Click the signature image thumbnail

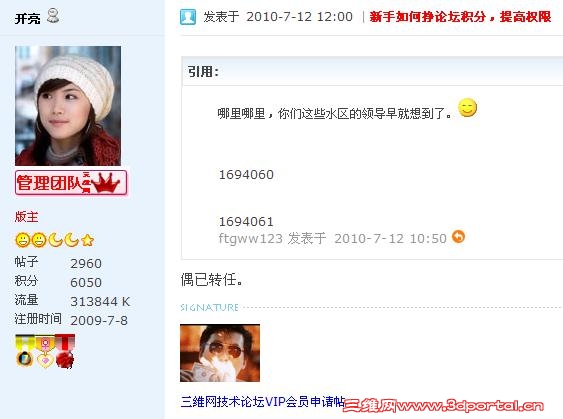(220, 353)
